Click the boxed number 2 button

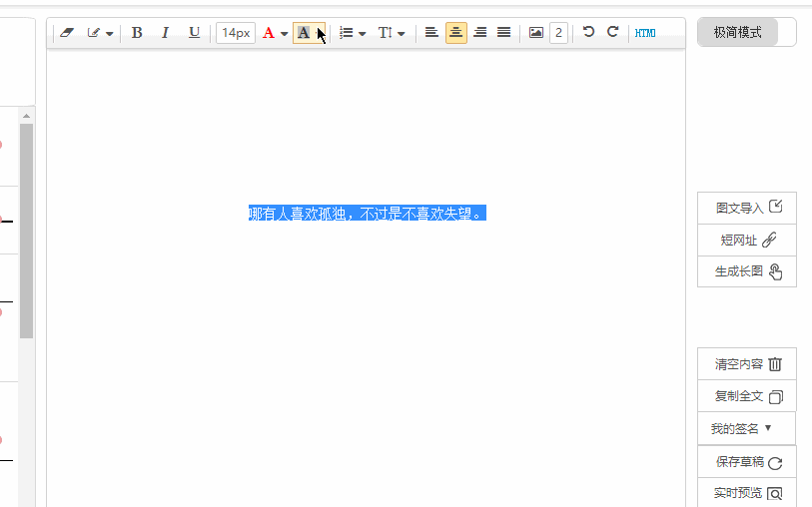point(558,33)
